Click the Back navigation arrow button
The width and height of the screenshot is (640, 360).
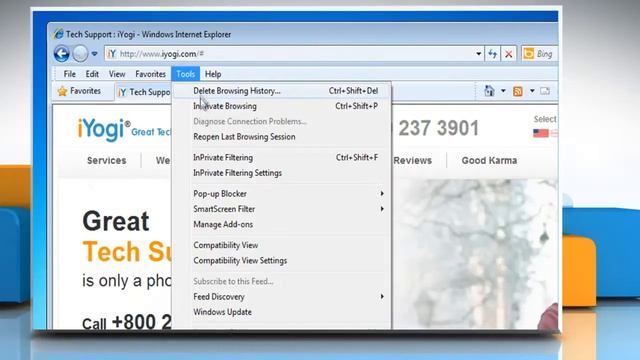pyautogui.click(x=62, y=53)
